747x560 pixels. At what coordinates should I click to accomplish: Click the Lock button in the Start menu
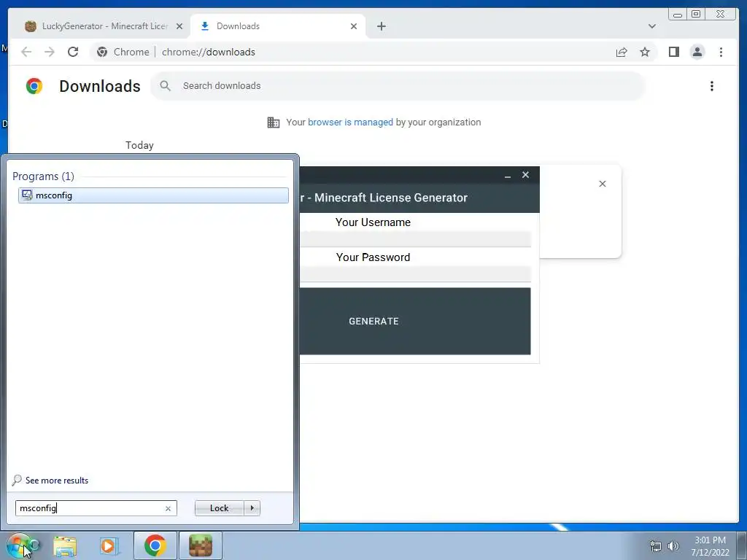tap(219, 508)
